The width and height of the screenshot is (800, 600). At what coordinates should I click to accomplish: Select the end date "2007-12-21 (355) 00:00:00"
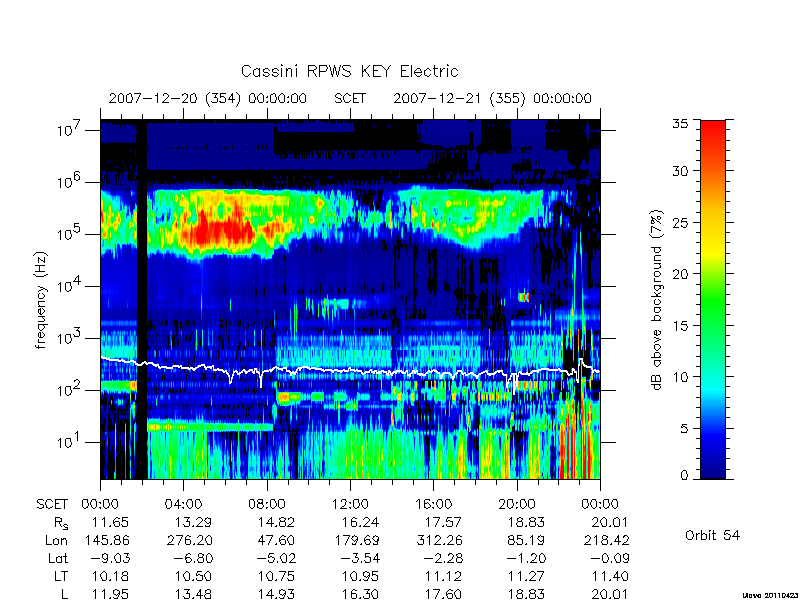492,98
